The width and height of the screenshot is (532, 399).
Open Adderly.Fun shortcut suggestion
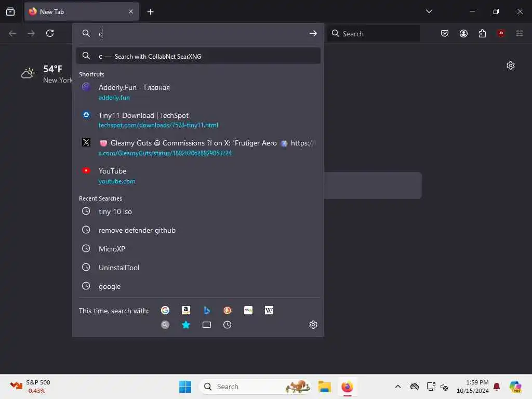coord(198,92)
